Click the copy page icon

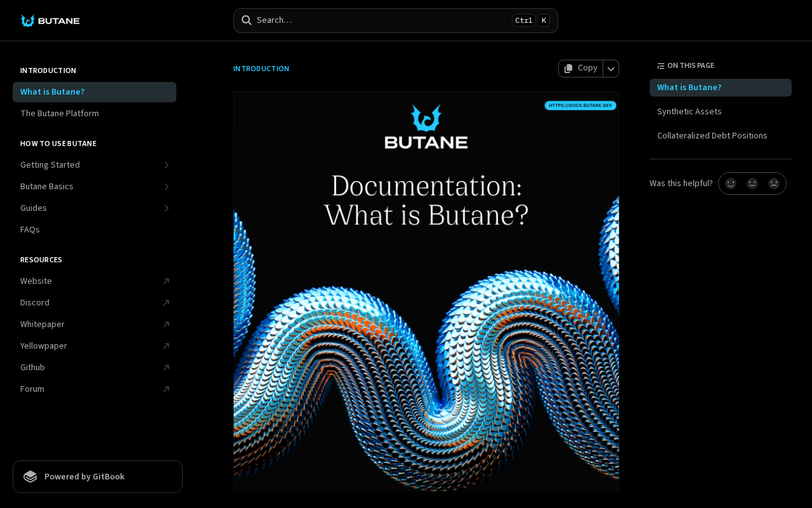tap(568, 68)
